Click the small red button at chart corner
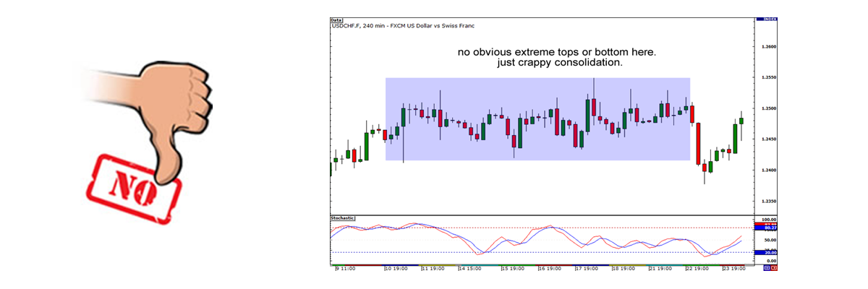 [775, 267]
